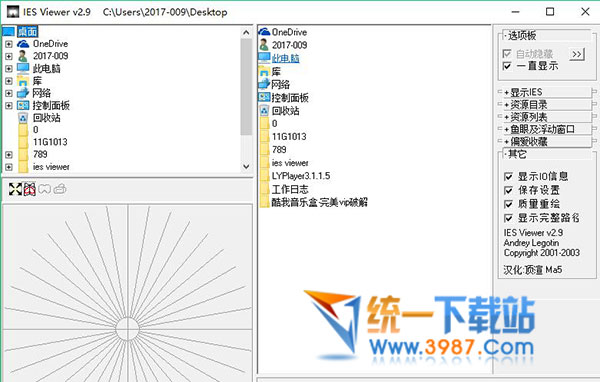Click the 2017-009 user icon in the file list
This screenshot has width=600, height=382.
[x=264, y=45]
